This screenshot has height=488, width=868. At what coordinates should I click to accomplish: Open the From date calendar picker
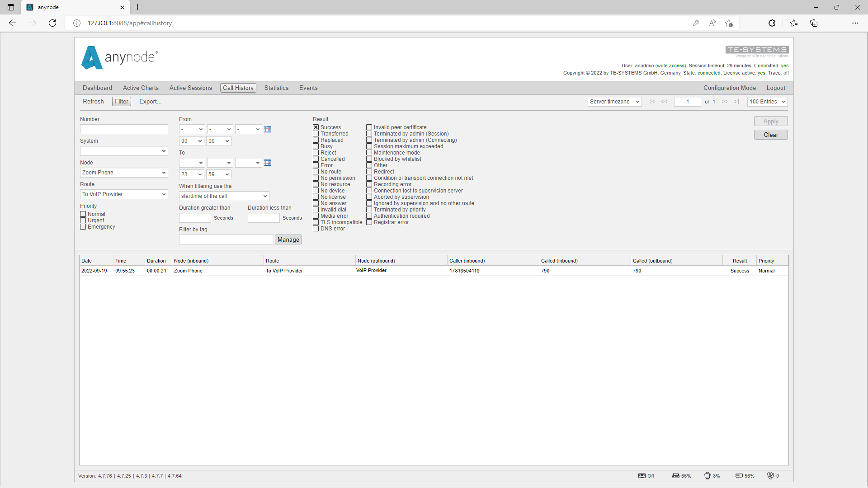click(268, 130)
